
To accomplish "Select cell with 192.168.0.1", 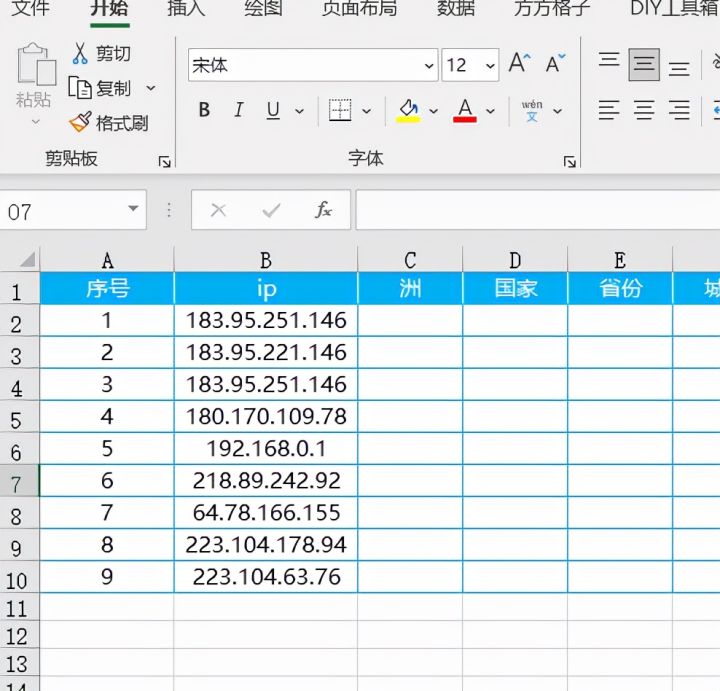I will pyautogui.click(x=266, y=448).
